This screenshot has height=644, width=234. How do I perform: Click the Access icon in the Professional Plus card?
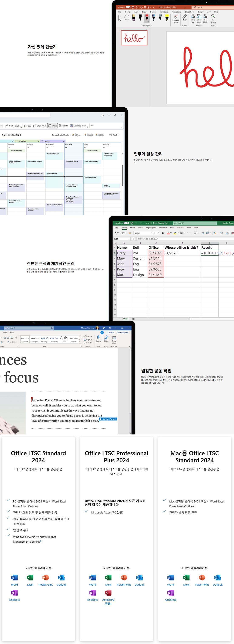[x=108, y=593]
